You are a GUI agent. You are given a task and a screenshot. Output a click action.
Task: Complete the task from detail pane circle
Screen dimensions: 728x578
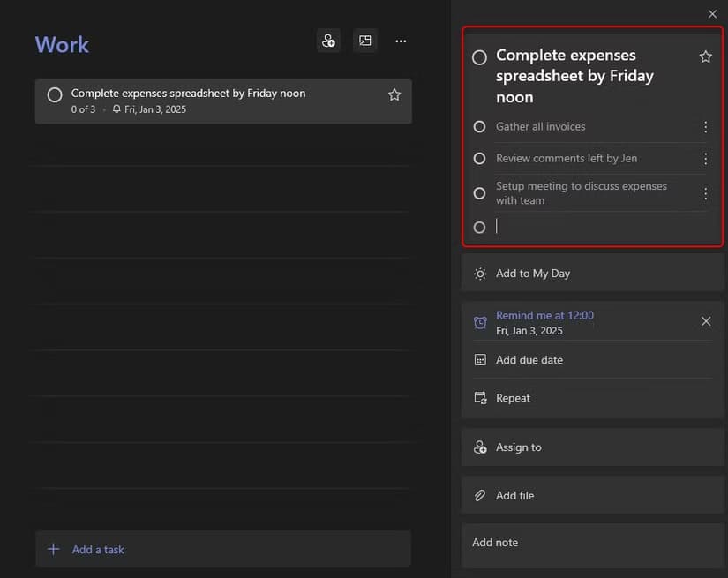pyautogui.click(x=480, y=57)
